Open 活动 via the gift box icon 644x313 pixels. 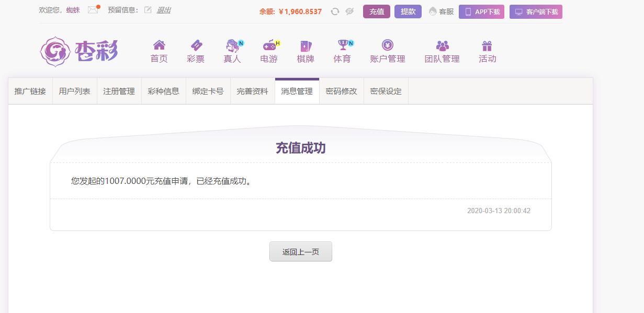487,45
